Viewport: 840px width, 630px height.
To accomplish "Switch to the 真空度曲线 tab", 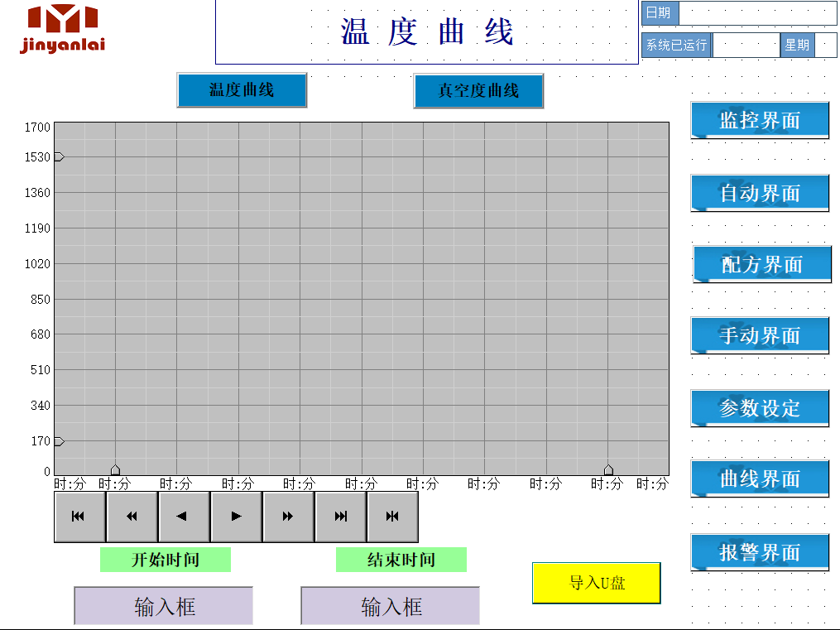I will (478, 91).
